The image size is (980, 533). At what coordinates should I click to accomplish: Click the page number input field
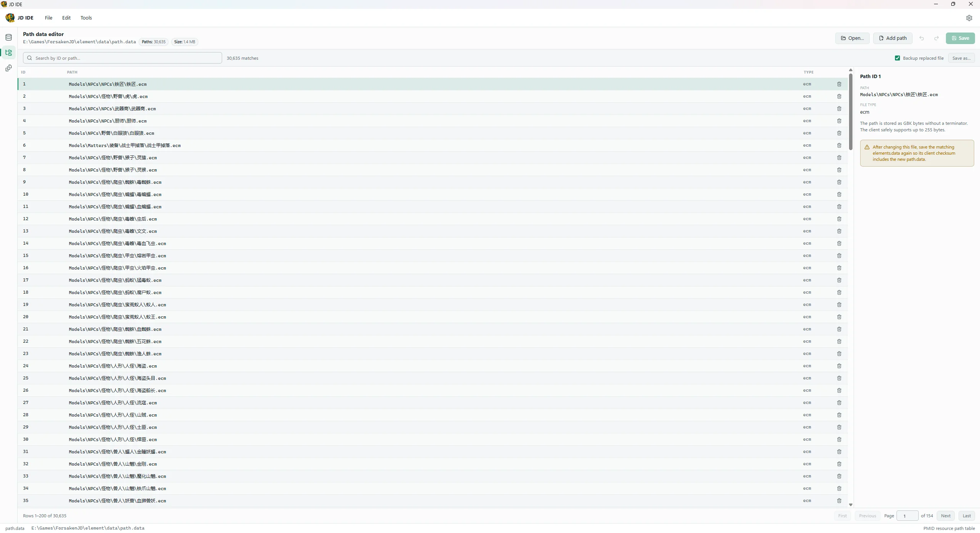[907, 516]
